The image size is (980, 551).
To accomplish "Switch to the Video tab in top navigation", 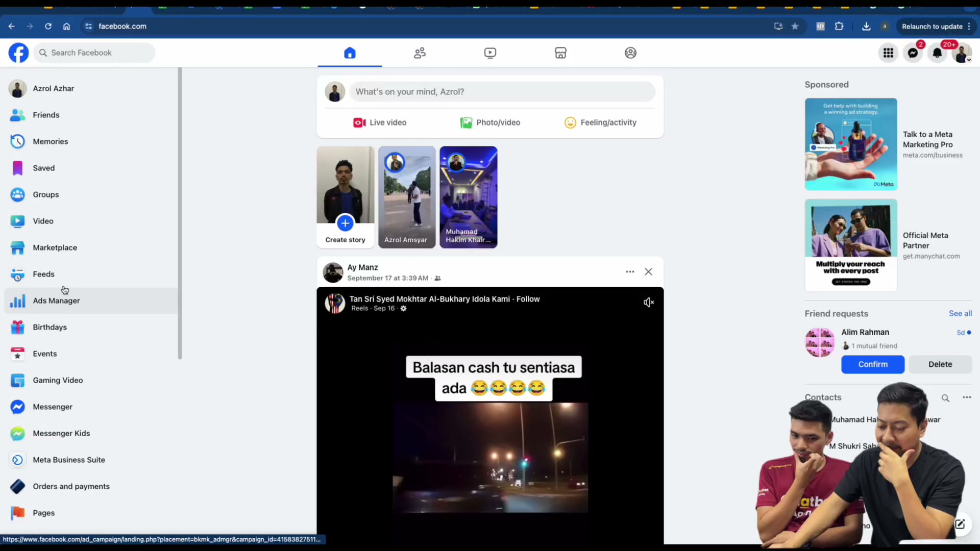I will point(490,53).
